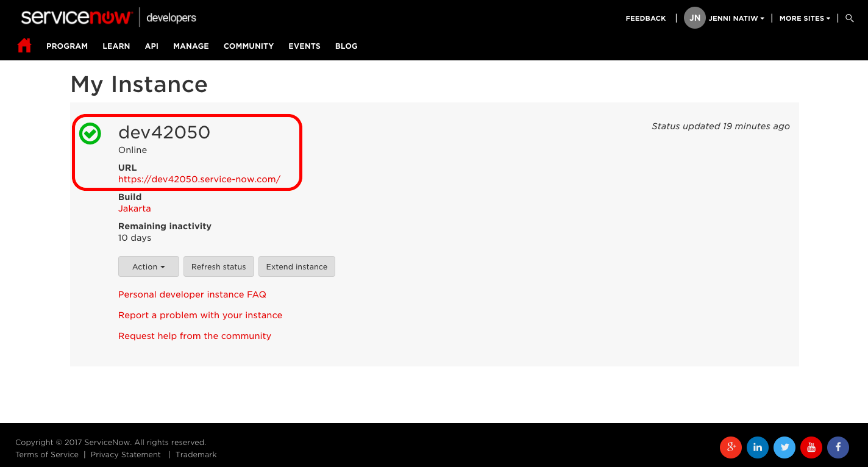Open the LinkedIn social icon
868x467 pixels.
pyautogui.click(x=758, y=447)
